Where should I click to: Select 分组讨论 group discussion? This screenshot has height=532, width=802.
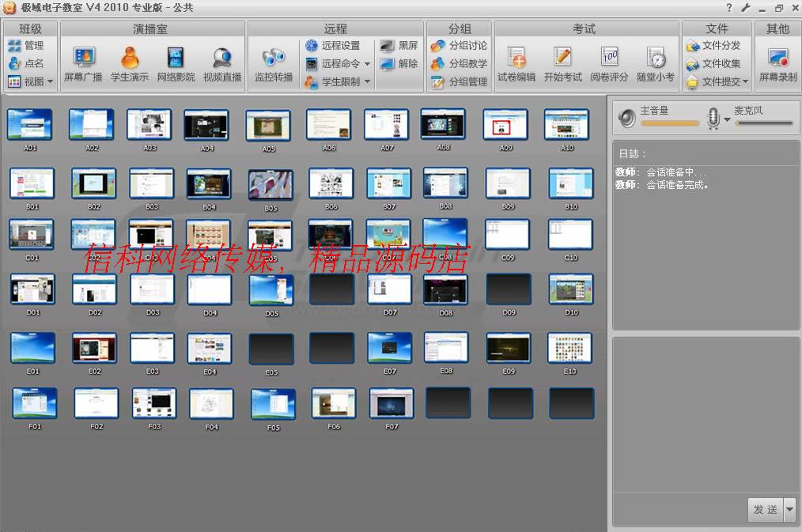[460, 46]
